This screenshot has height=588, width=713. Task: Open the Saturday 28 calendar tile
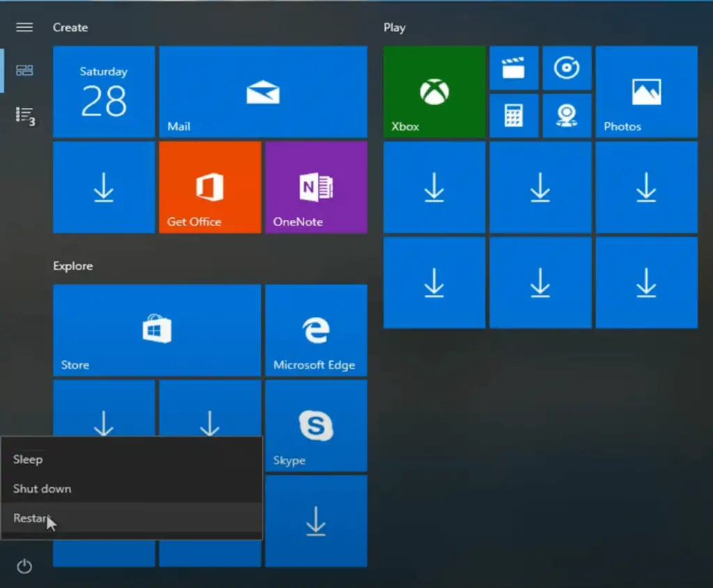(x=104, y=91)
